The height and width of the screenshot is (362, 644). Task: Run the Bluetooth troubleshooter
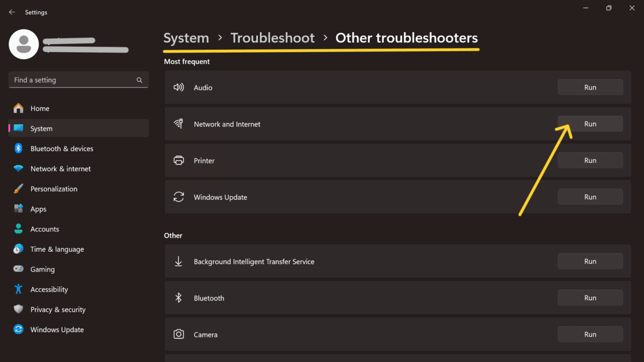point(590,298)
